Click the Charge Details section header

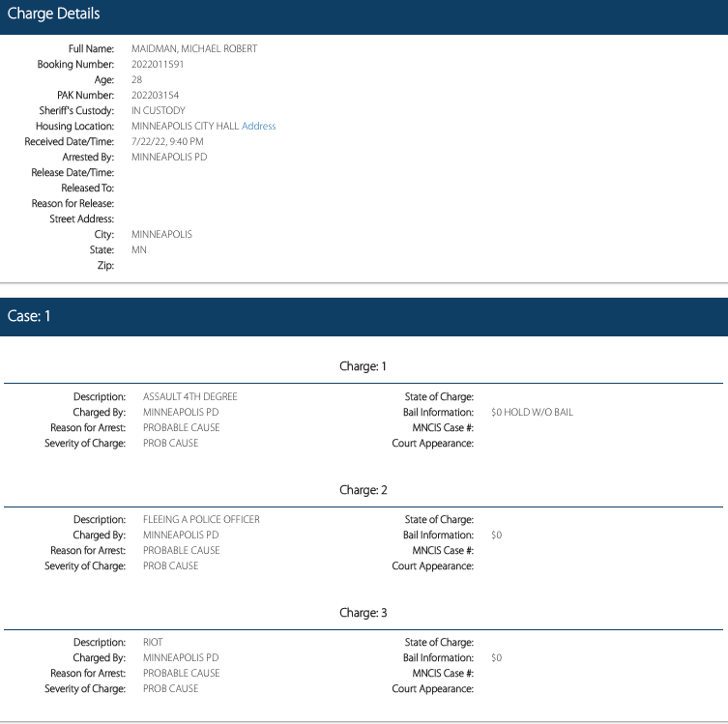coord(53,14)
